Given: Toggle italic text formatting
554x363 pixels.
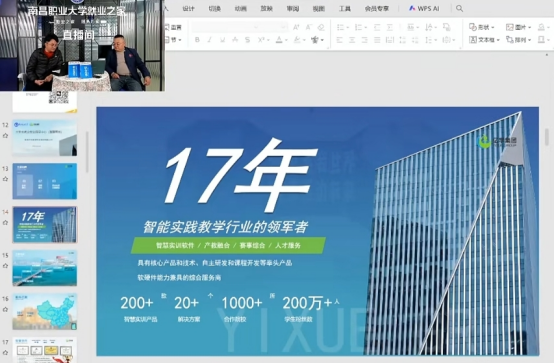Looking at the screenshot, I should pyautogui.click(x=210, y=40).
